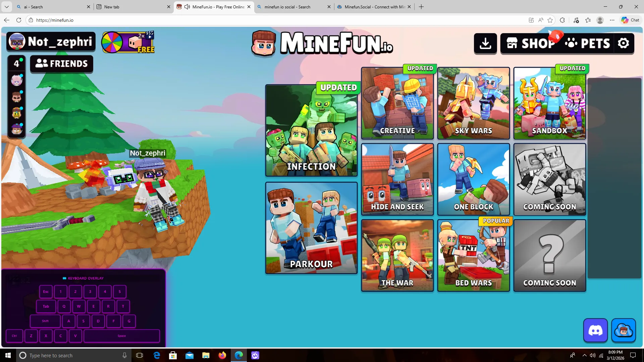Open the settings gear in MineFun
Image resolution: width=644 pixels, height=362 pixels.
pos(624,43)
